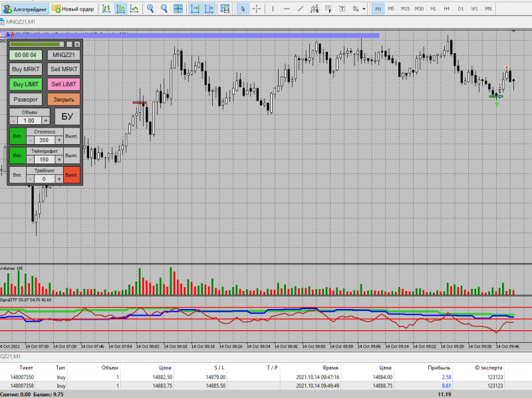Click Sell MRKT in trading panel
Viewport: 532px width, 398px height.
point(64,69)
